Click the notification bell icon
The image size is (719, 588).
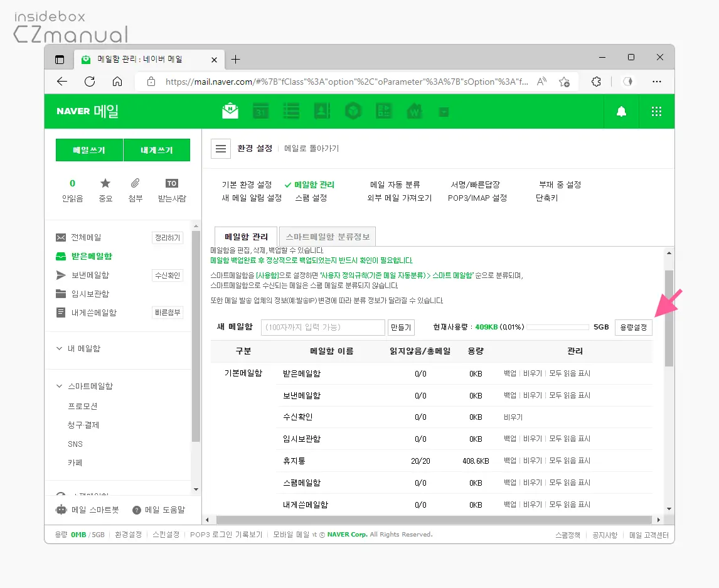(x=621, y=111)
